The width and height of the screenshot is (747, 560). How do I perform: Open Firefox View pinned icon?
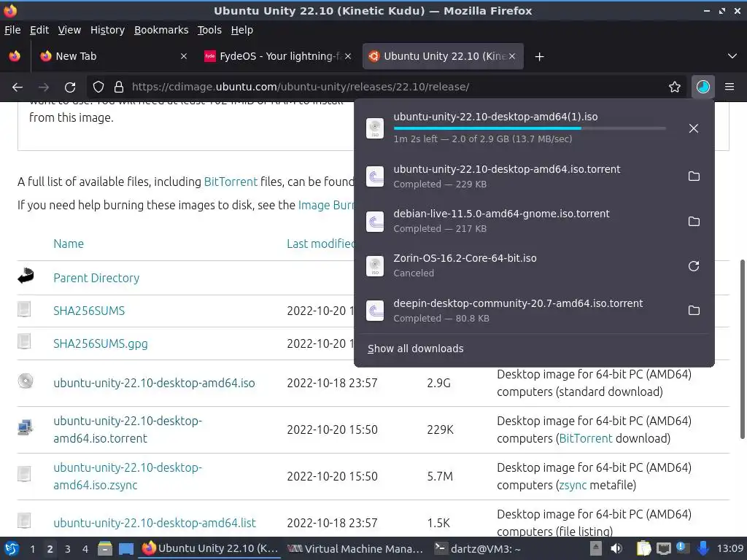[x=15, y=56]
